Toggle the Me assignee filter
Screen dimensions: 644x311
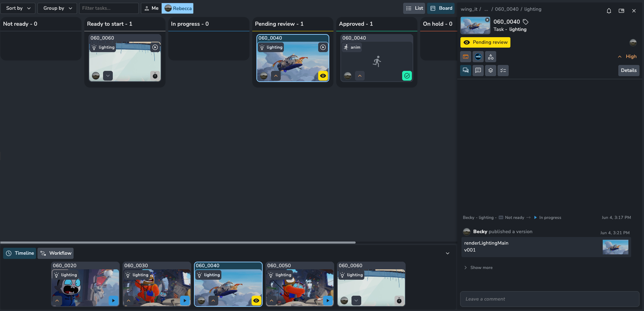(151, 8)
